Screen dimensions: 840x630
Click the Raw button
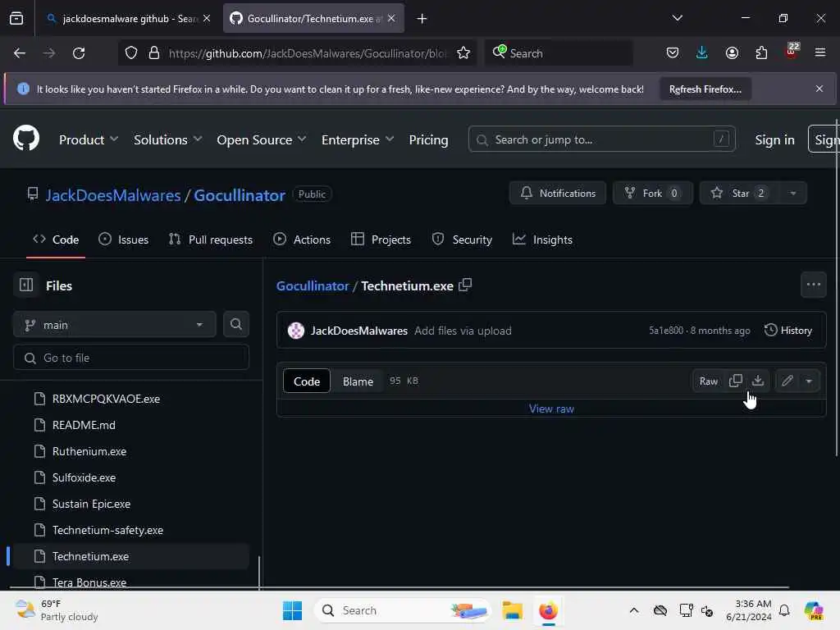point(708,381)
